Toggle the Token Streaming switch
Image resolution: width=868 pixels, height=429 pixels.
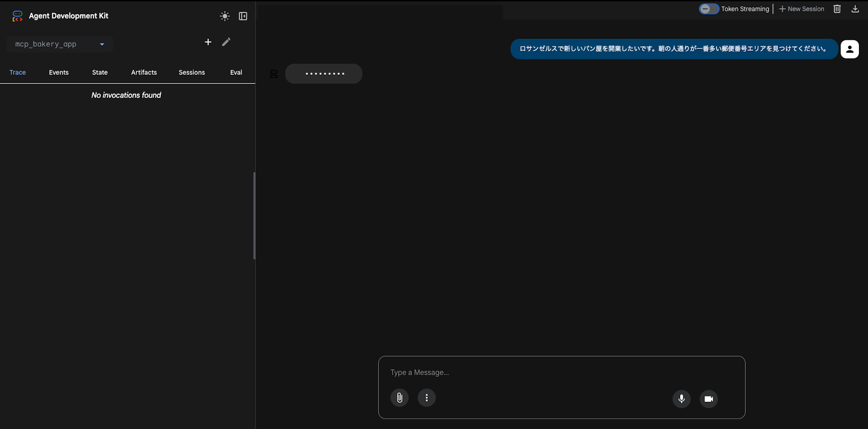[709, 9]
